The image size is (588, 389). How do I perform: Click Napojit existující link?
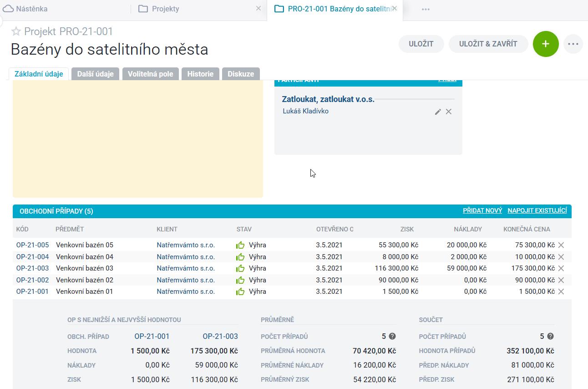coord(537,210)
